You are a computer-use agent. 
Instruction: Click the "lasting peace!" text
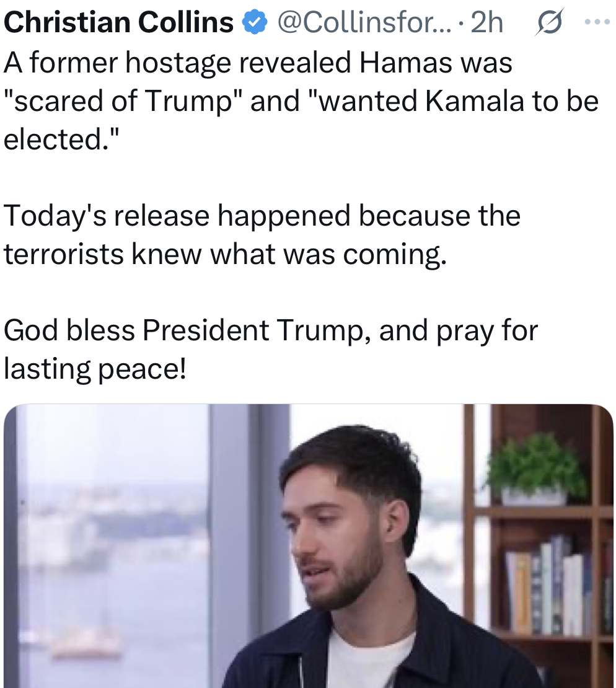(x=95, y=368)
